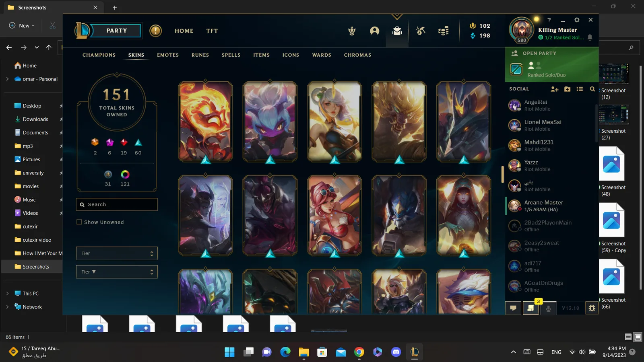644x362 pixels.
Task: Open Discord from the taskbar
Action: tap(396, 352)
